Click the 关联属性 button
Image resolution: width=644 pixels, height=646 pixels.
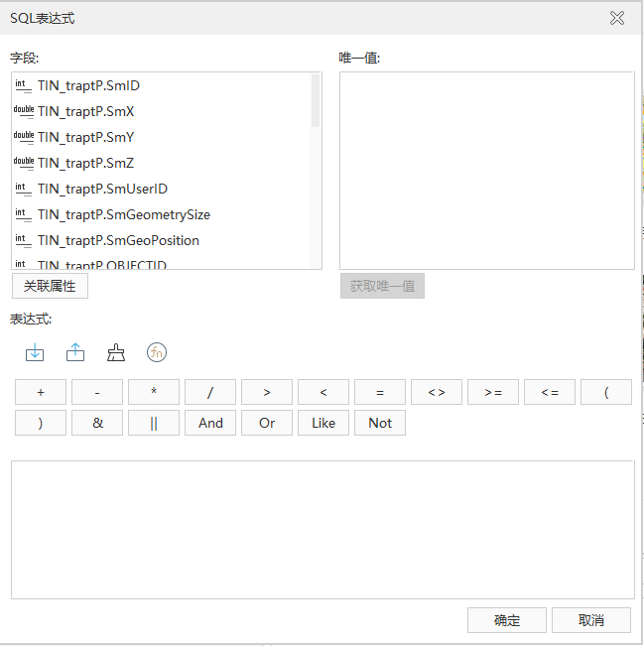pos(50,287)
